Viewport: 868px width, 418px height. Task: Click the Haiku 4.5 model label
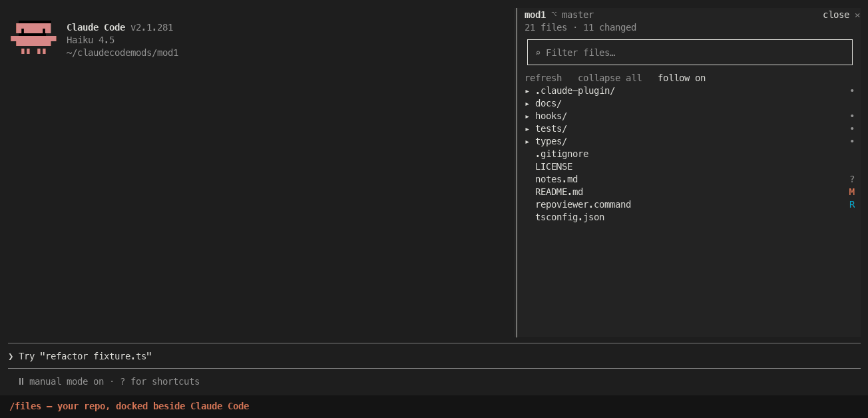(91, 40)
